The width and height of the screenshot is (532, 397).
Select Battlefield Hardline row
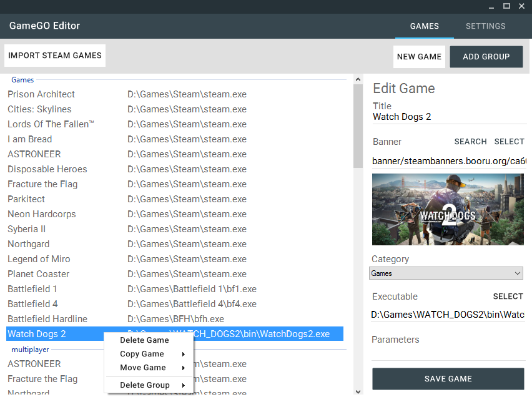[175, 319]
